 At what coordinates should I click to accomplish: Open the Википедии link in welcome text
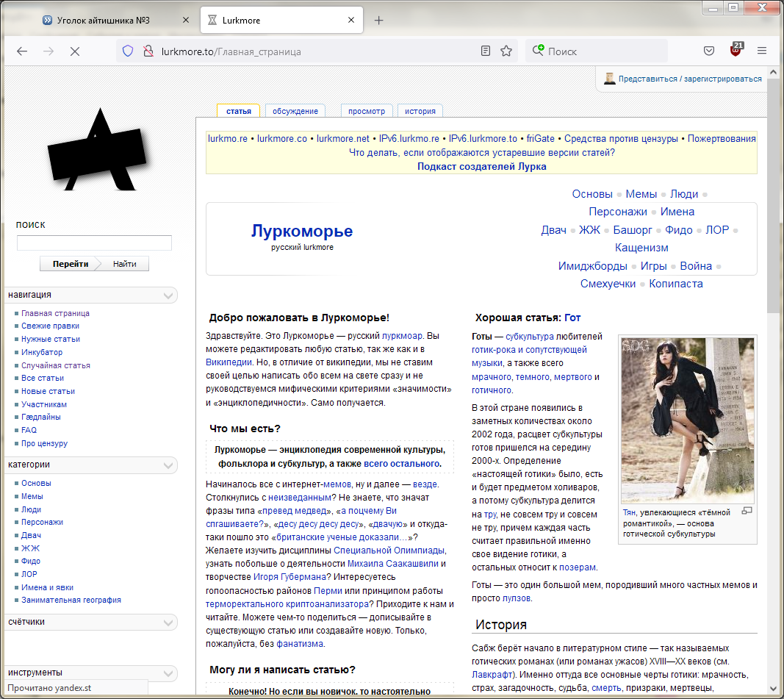(229, 362)
